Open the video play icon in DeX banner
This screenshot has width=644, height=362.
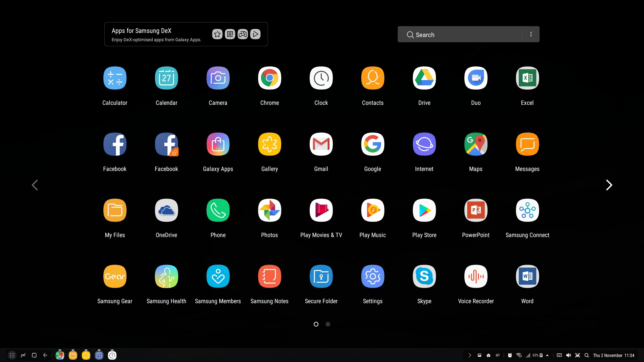click(x=255, y=34)
